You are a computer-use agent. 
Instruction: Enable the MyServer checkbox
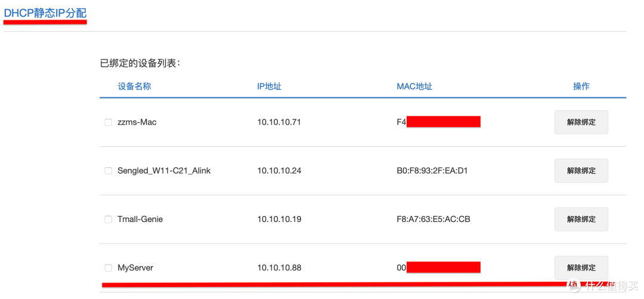tap(109, 268)
